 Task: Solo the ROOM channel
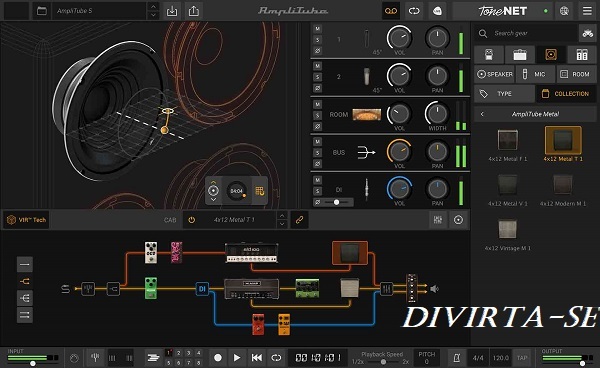pos(317,115)
